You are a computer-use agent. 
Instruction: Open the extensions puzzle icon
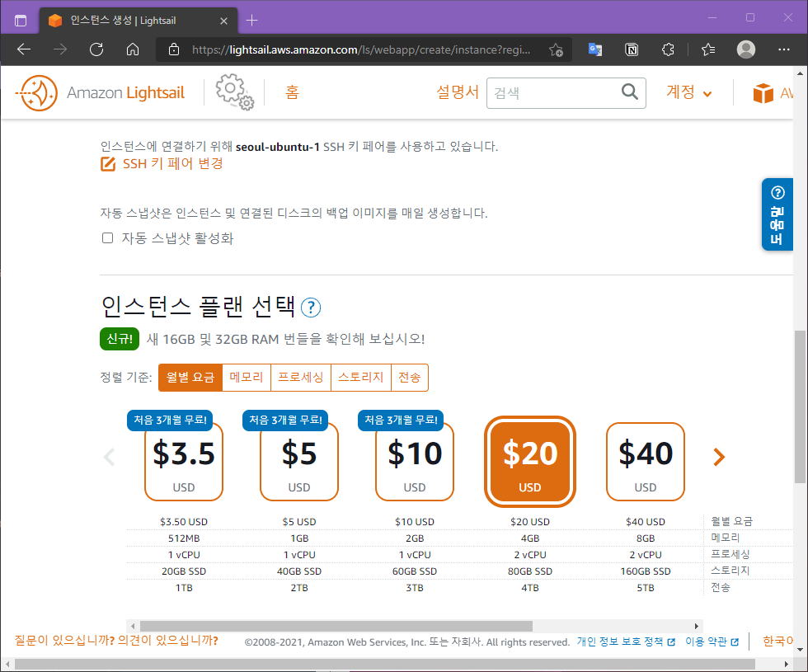click(x=669, y=49)
